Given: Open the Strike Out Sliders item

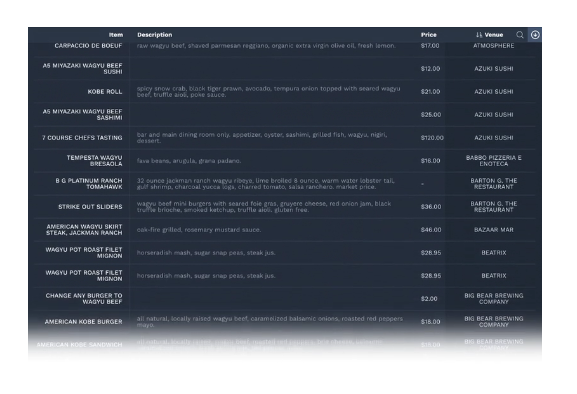Looking at the screenshot, I should 90,207.
